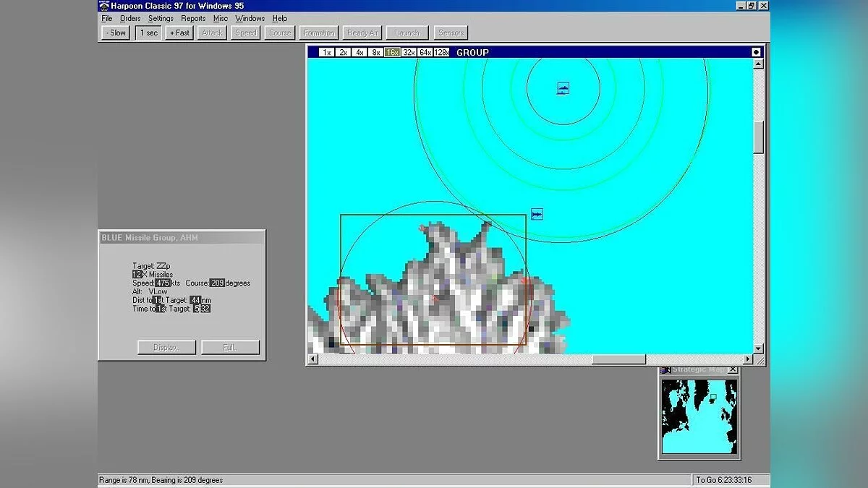Select the 16x zoom level

click(x=392, y=52)
